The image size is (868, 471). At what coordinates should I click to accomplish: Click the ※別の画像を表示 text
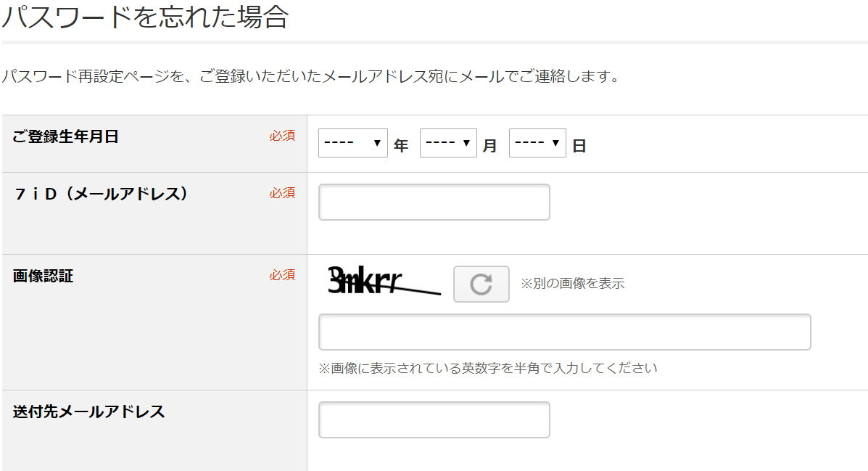572,284
